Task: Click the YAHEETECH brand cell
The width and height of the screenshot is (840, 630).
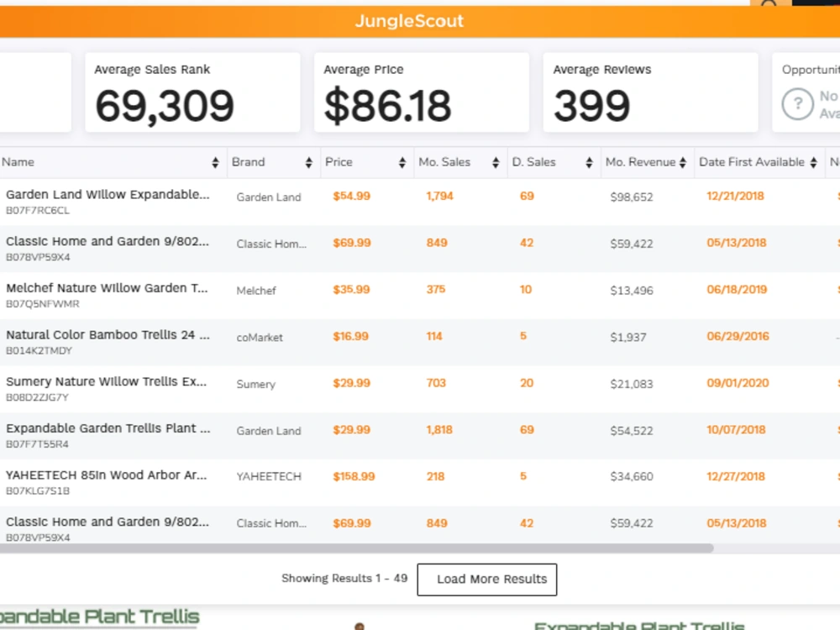Action: 269,476
